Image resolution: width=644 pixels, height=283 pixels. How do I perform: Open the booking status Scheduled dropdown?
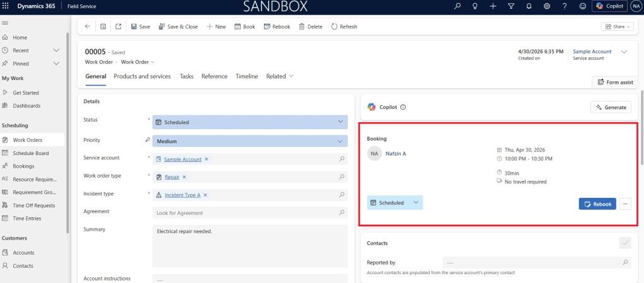394,203
